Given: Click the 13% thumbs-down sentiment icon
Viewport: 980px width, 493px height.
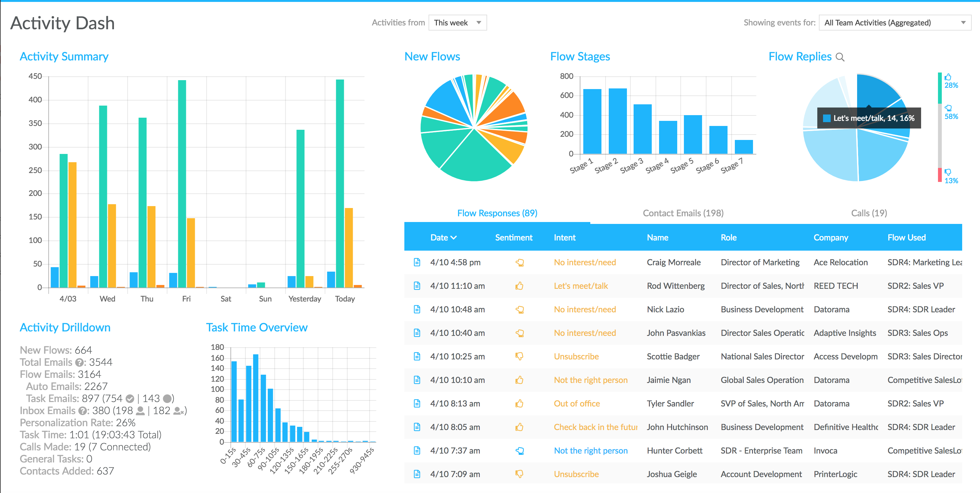Looking at the screenshot, I should click(x=948, y=172).
